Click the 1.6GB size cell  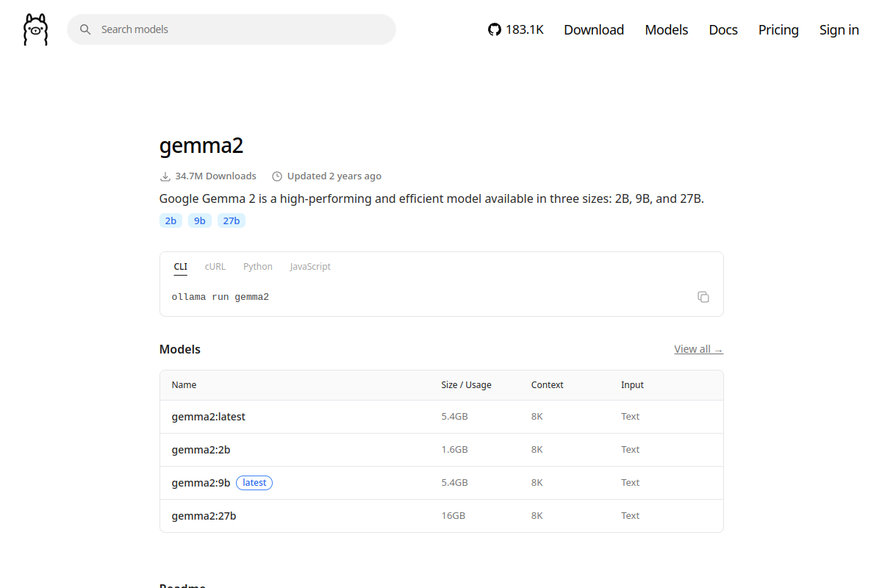click(455, 450)
